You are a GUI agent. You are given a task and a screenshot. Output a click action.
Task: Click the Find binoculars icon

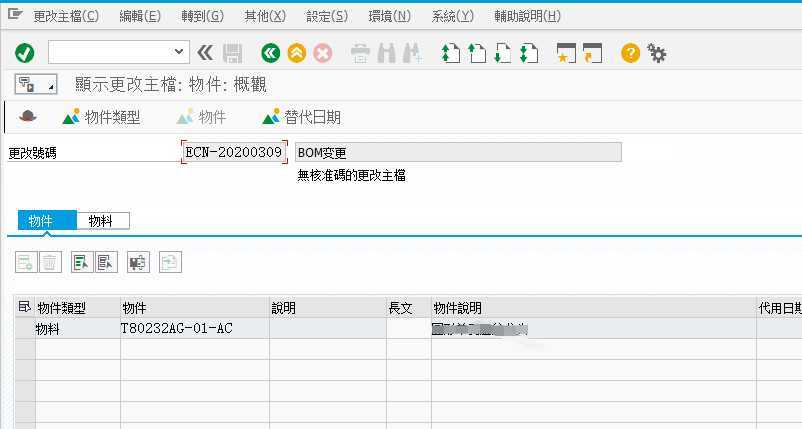pyautogui.click(x=387, y=53)
